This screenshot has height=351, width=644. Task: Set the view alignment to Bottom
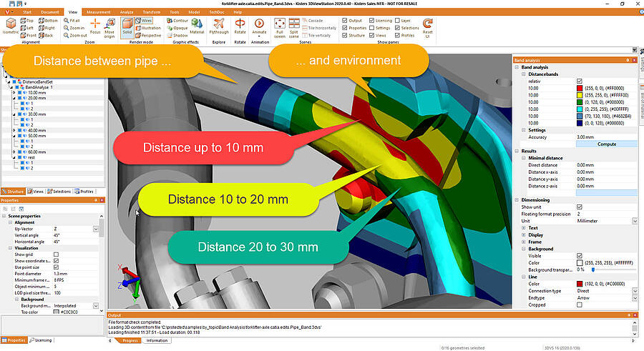click(48, 21)
